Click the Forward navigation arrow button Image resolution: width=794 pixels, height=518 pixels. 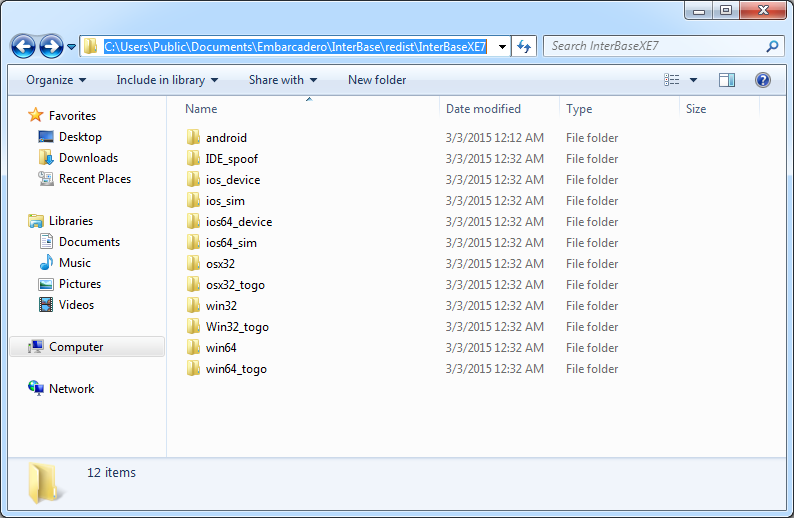(51, 46)
